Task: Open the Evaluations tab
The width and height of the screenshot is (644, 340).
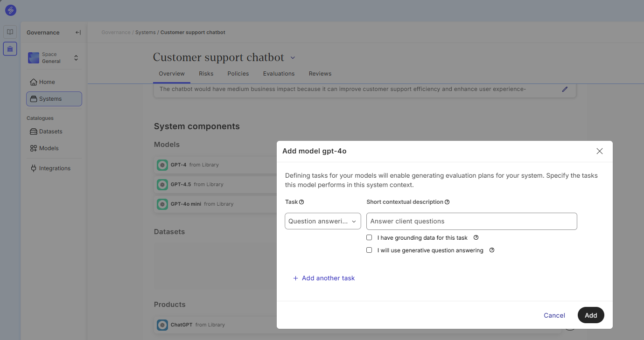Action: click(279, 74)
